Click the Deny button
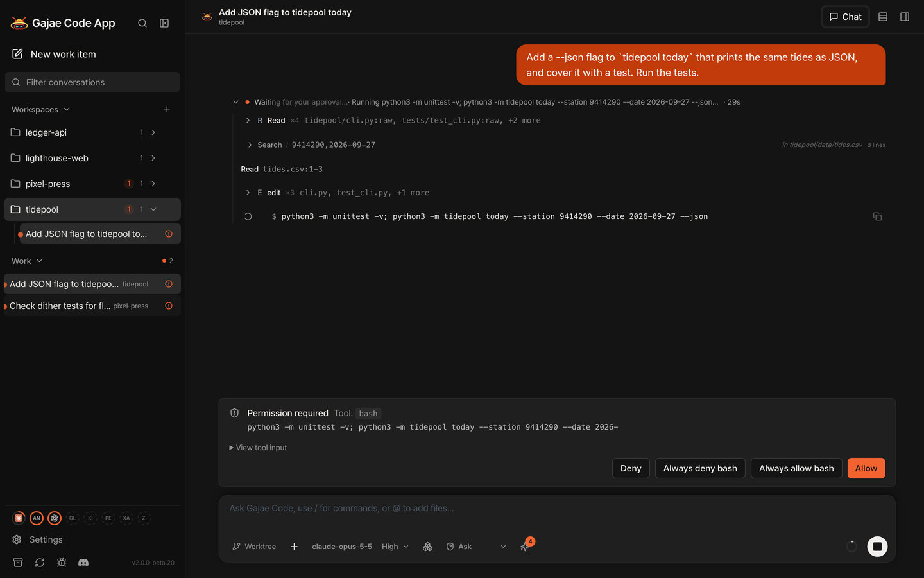 point(631,468)
